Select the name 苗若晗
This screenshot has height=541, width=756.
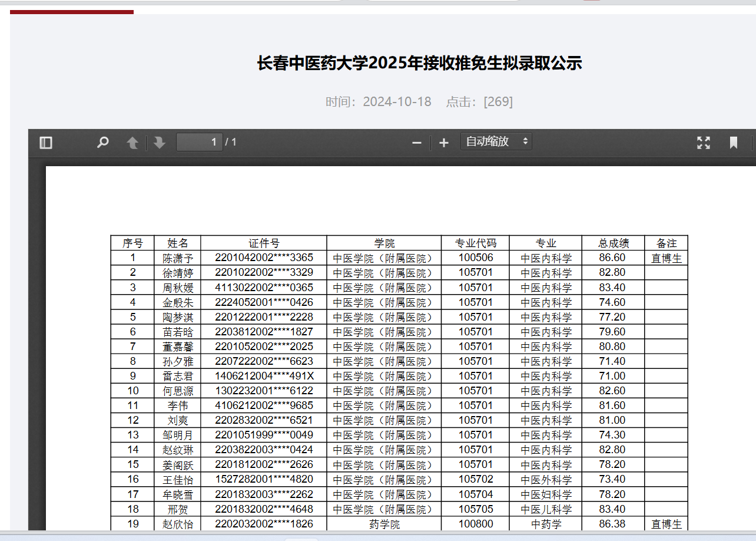178,332
